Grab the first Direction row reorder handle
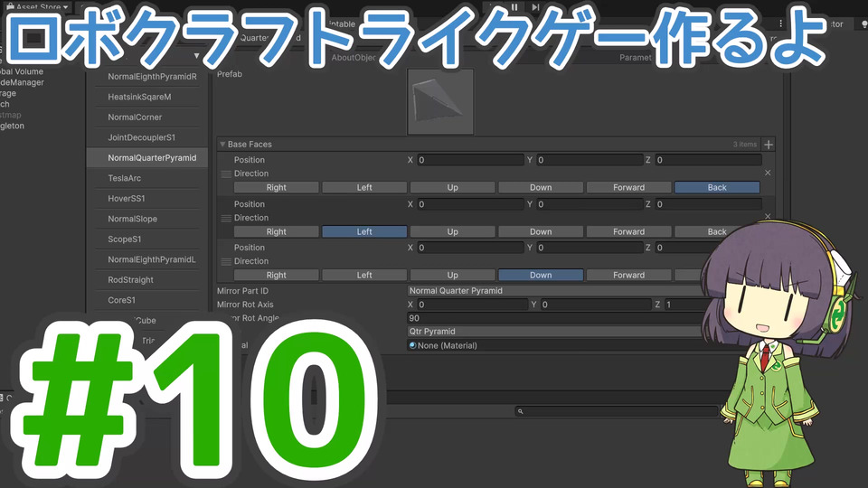 click(226, 174)
